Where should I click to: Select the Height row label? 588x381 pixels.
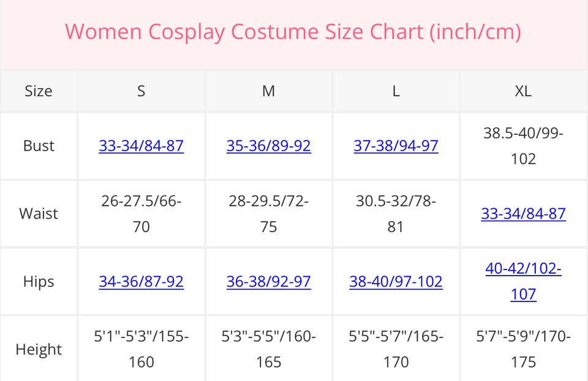click(39, 349)
